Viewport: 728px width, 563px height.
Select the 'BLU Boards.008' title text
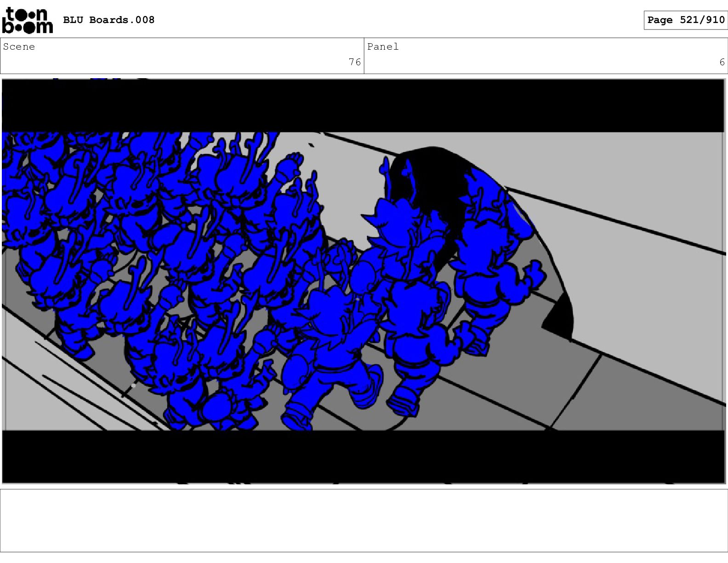[108, 20]
